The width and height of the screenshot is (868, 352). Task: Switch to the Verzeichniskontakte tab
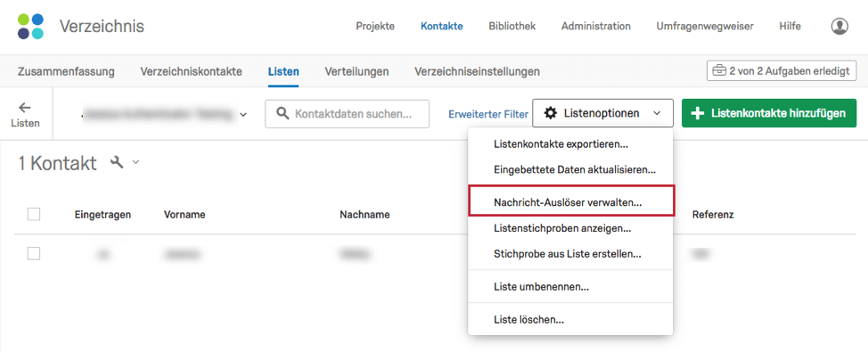click(x=191, y=71)
